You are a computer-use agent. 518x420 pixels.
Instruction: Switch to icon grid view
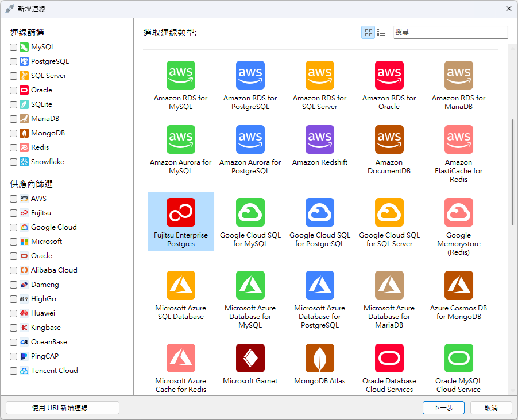coord(368,33)
